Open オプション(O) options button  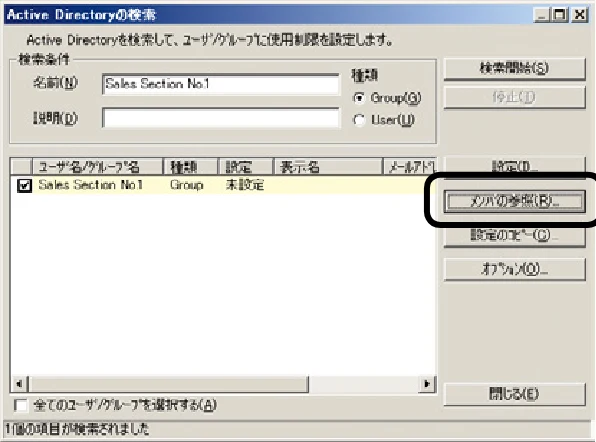[x=514, y=269]
